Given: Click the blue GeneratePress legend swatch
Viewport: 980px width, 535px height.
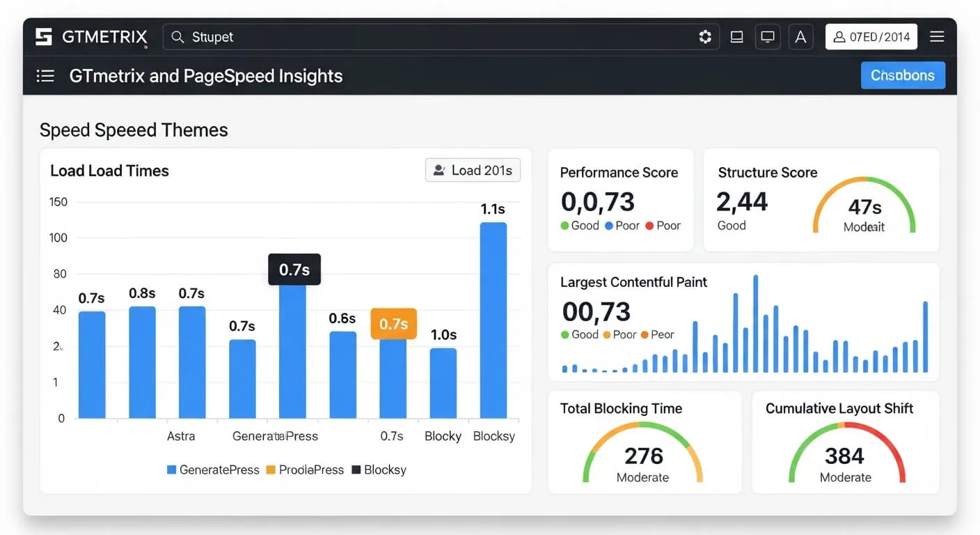Looking at the screenshot, I should click(x=171, y=470).
